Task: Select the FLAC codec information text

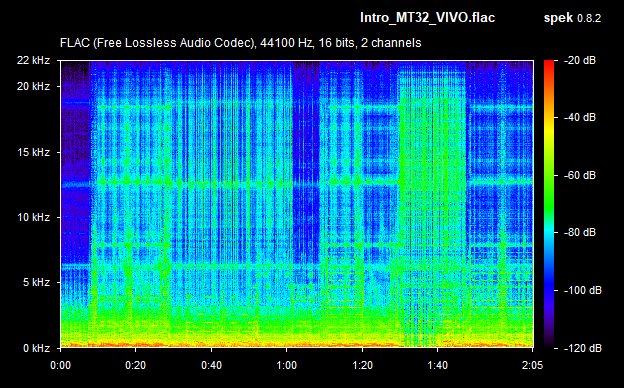Action: click(x=240, y=43)
